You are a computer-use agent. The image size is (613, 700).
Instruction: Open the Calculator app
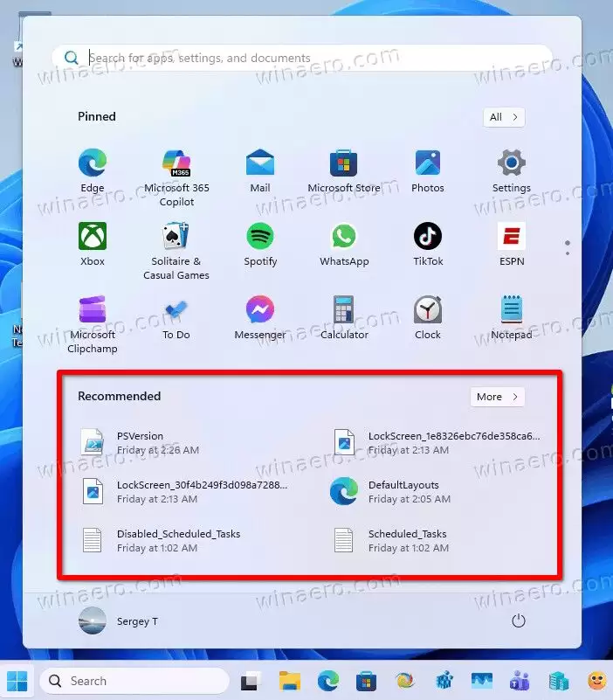pyautogui.click(x=343, y=317)
